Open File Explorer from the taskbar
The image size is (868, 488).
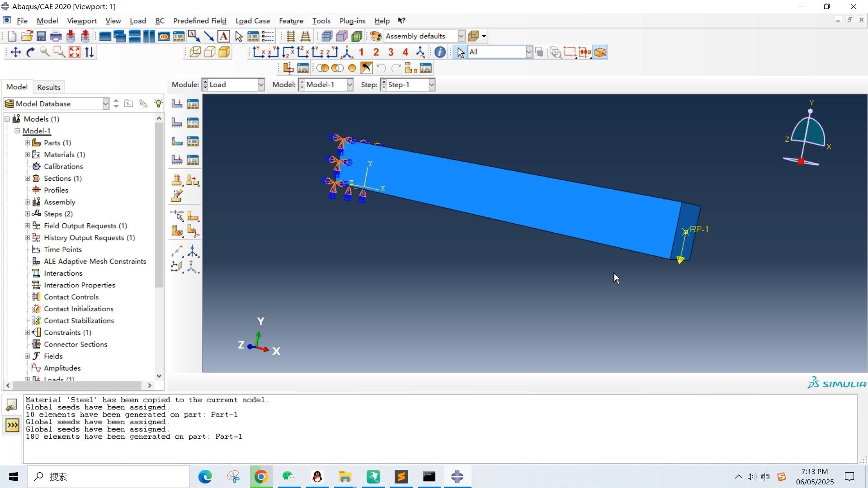tap(345, 477)
